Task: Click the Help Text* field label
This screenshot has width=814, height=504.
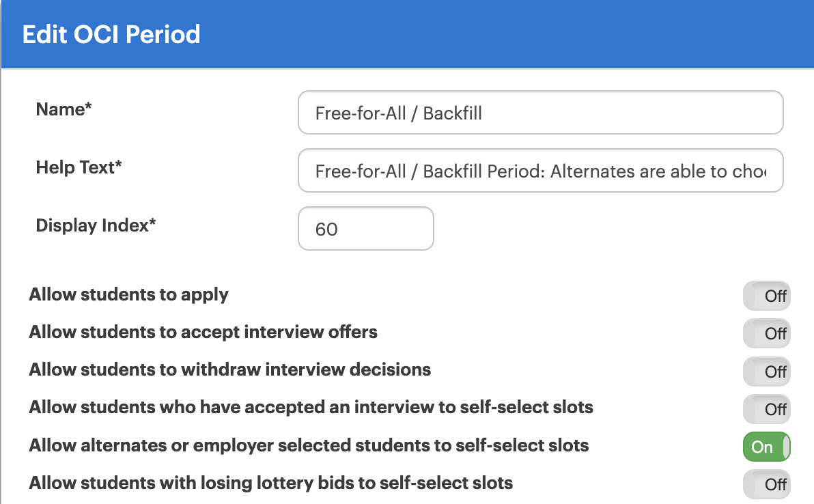Action: tap(79, 167)
